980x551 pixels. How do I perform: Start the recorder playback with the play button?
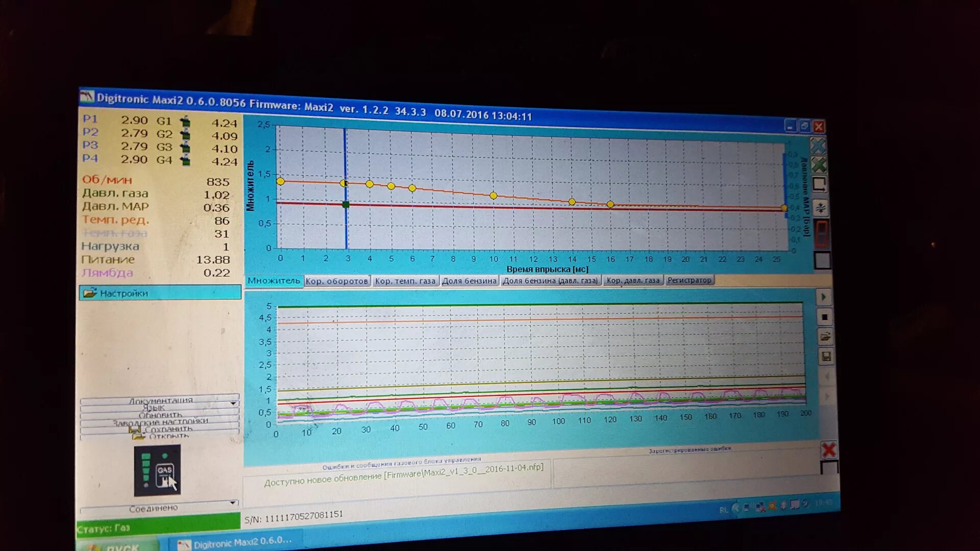point(823,297)
